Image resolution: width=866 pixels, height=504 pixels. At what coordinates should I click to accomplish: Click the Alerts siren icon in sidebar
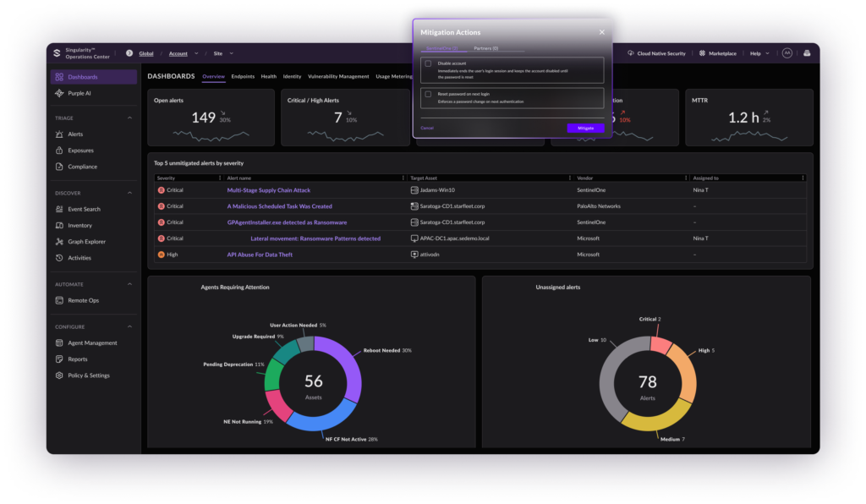click(x=60, y=134)
